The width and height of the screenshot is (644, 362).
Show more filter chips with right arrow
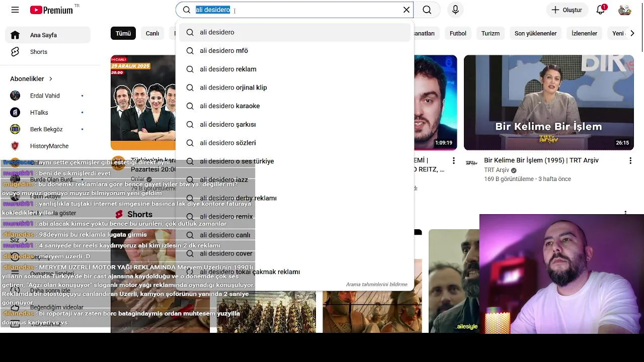632,33
